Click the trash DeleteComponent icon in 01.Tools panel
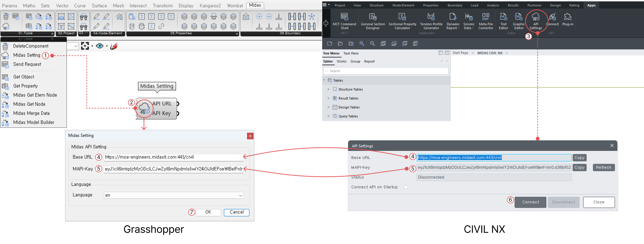This screenshot has height=244, width=644. pos(6,17)
